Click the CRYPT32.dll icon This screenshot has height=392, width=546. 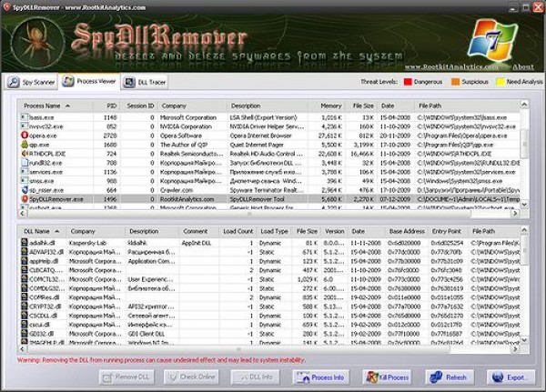[x=24, y=307]
